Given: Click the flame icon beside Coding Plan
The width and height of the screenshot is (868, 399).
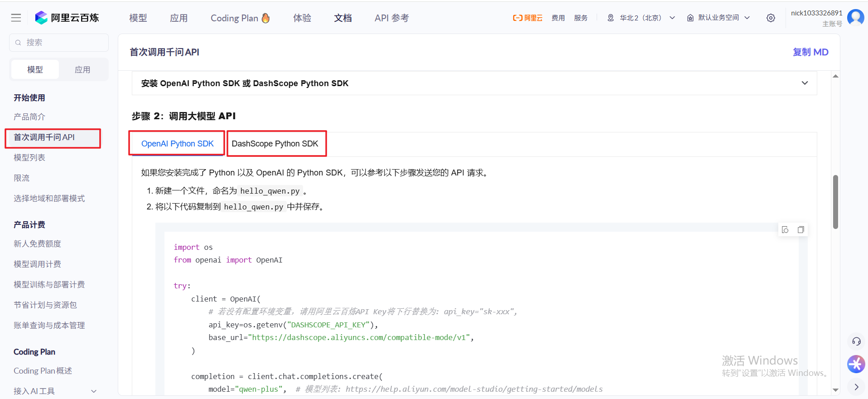Looking at the screenshot, I should point(265,18).
